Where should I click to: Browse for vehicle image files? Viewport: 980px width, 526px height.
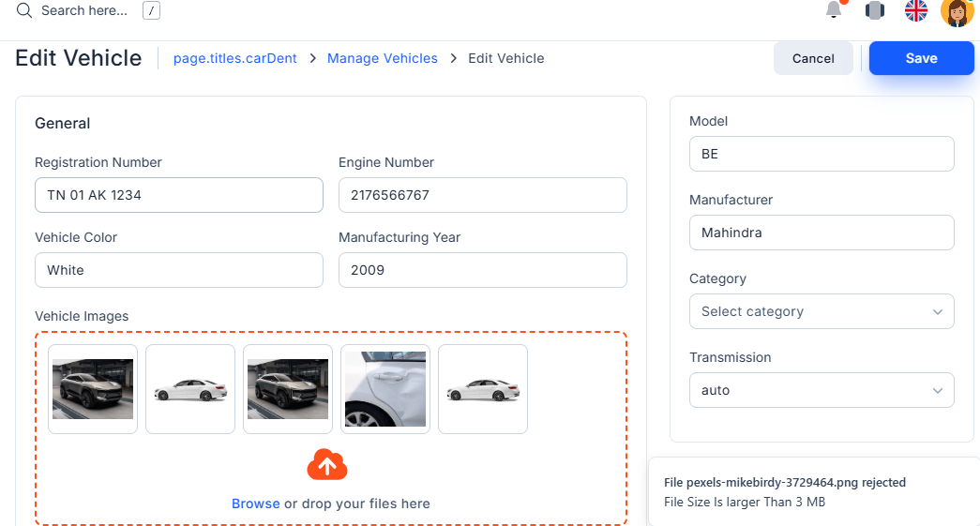tap(256, 503)
